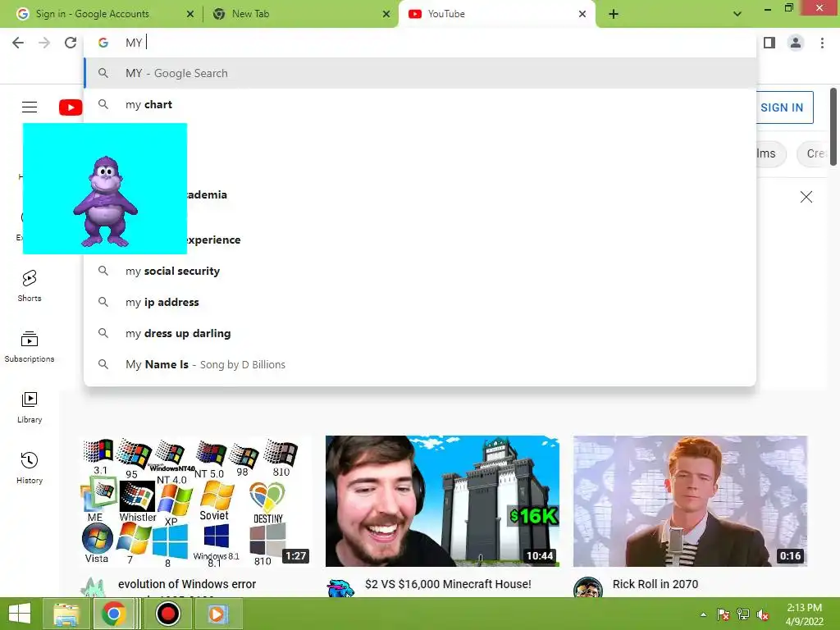
Task: Open Subscriptions in the YouTube sidebar
Action: [30, 347]
